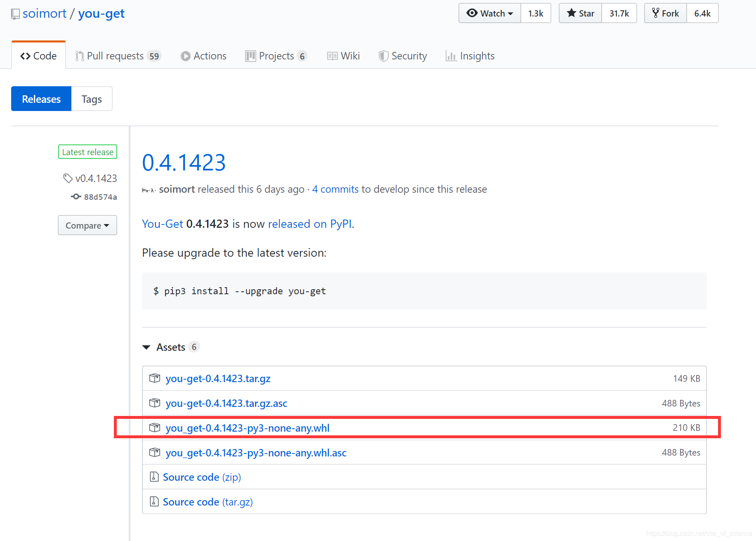Click the Latest release badge
The height and width of the screenshot is (541, 756).
87,152
